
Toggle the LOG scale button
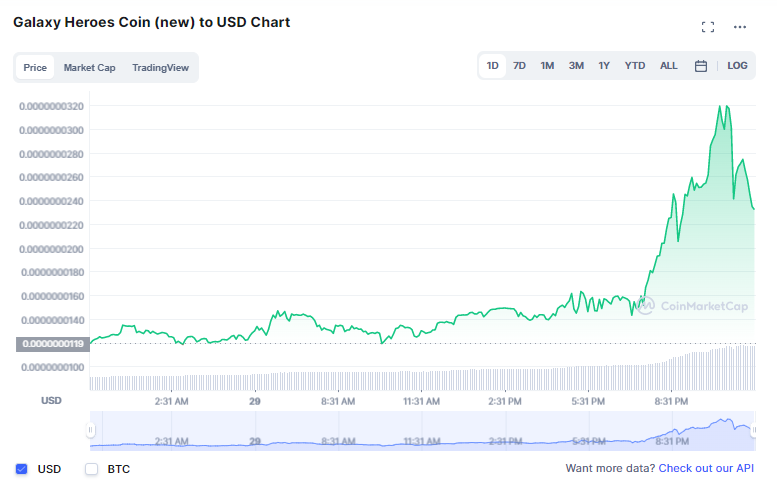(737, 65)
